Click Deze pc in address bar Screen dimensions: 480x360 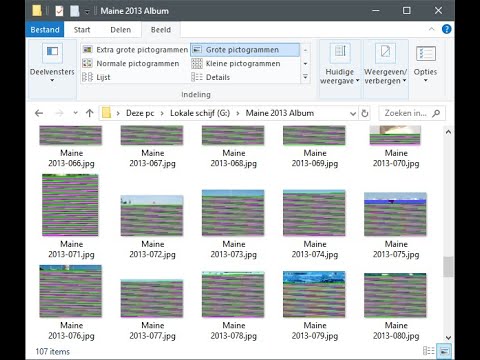(140, 113)
